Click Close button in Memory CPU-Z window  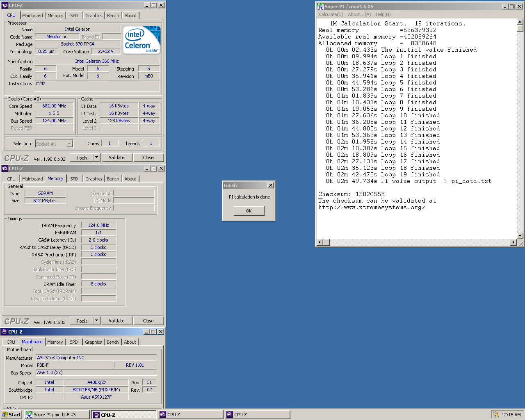[148, 321]
